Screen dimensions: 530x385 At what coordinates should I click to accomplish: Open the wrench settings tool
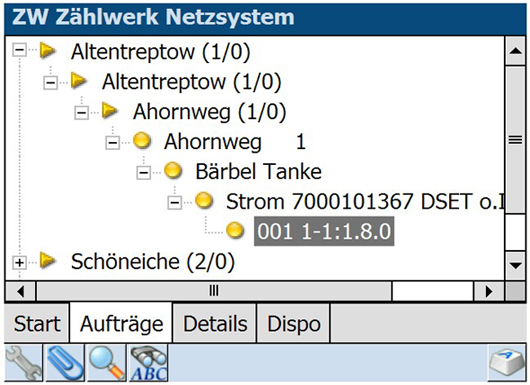pyautogui.click(x=23, y=363)
